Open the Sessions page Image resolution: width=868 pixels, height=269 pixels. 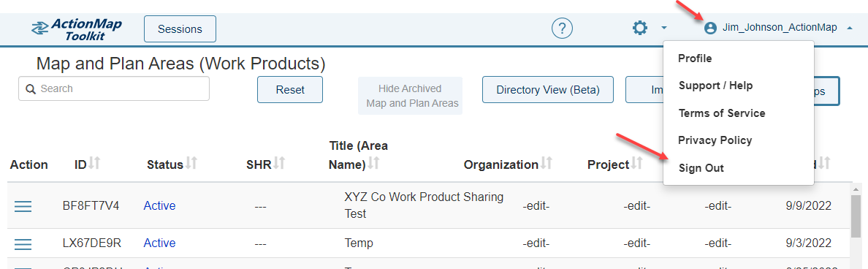pos(180,29)
